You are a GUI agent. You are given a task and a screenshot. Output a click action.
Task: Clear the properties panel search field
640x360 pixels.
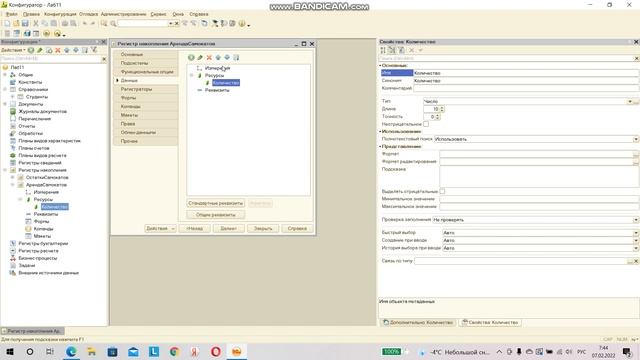click(x=636, y=58)
